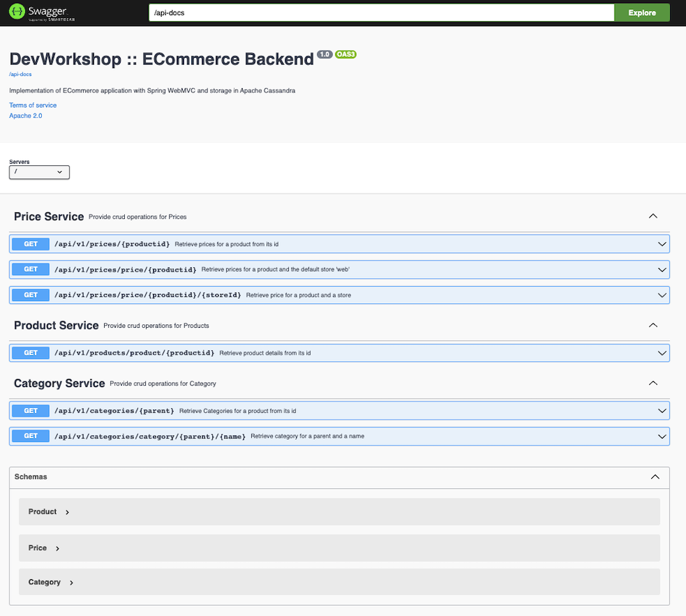Viewport: 686px width, 616px height.
Task: Collapse the Price Service section chevron
Action: [653, 216]
